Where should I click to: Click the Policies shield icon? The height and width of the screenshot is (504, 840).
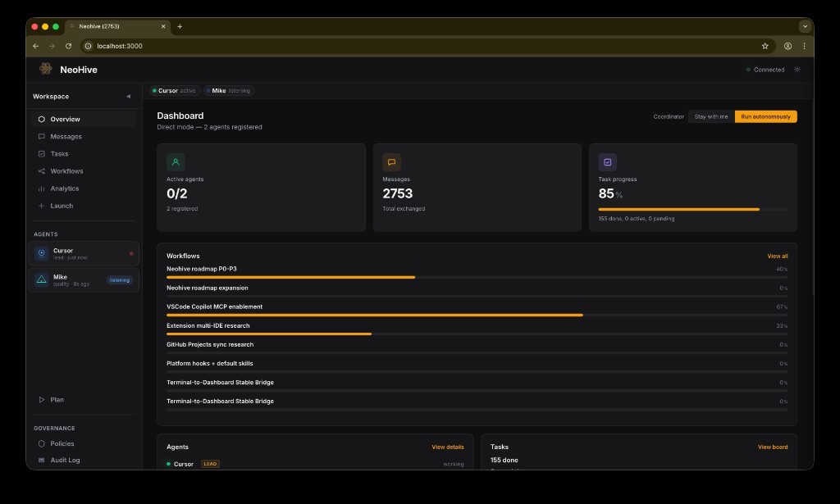[x=41, y=443]
